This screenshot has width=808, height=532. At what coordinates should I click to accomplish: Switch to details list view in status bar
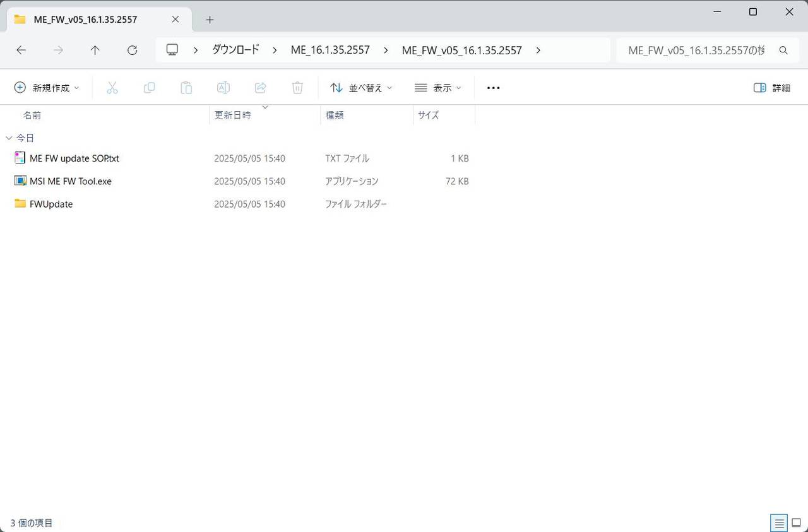tap(779, 523)
